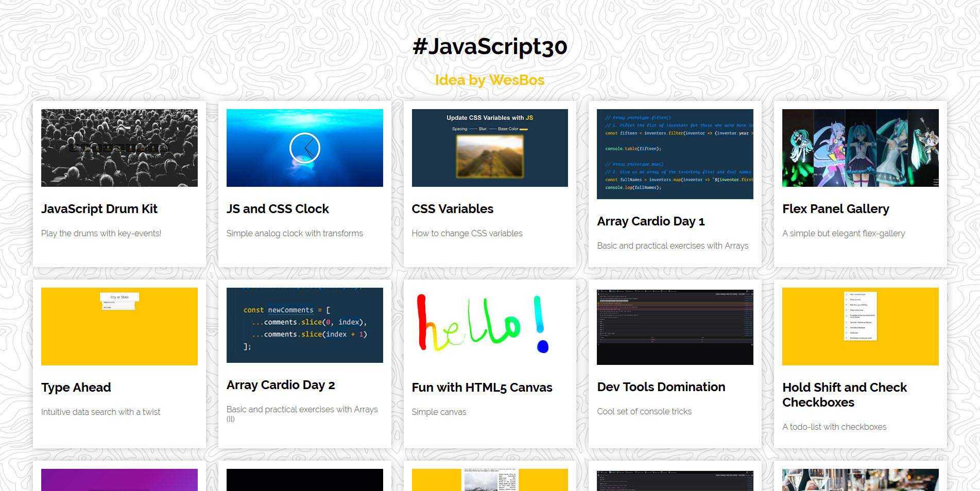Open the bottom-row dark console thumbnail

[675, 480]
